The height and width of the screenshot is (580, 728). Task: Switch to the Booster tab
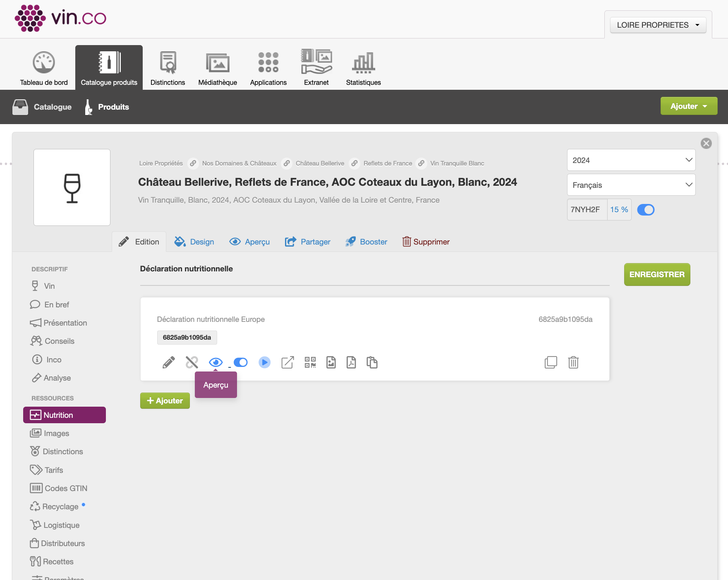[x=366, y=242]
